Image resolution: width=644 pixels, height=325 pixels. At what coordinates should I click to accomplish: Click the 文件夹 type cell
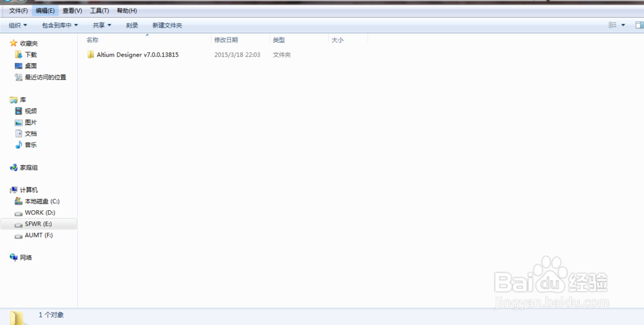282,54
